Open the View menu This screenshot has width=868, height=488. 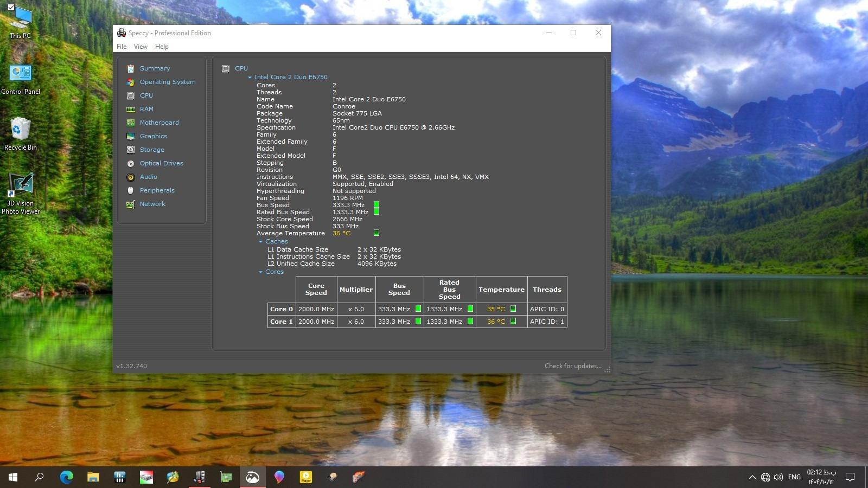(141, 47)
